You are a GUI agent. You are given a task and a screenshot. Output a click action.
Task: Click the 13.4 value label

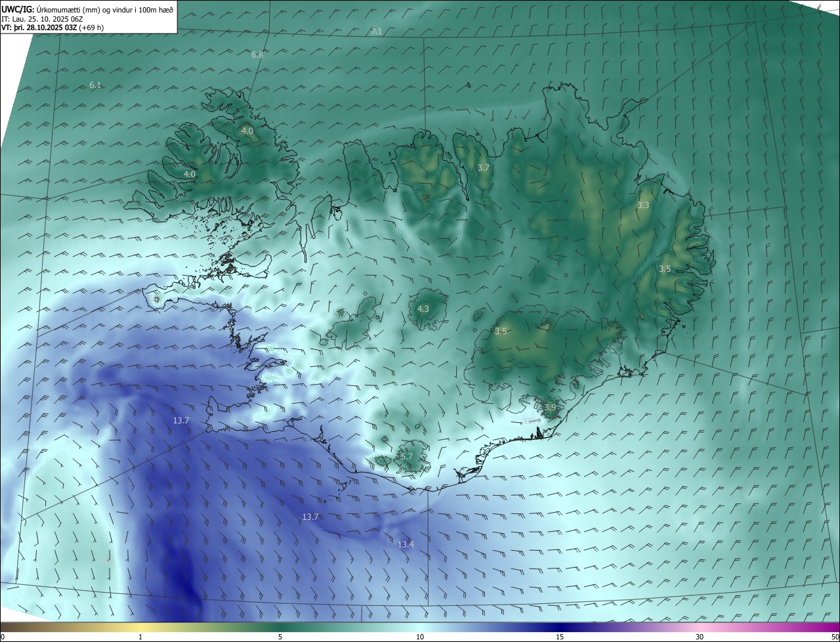click(406, 545)
